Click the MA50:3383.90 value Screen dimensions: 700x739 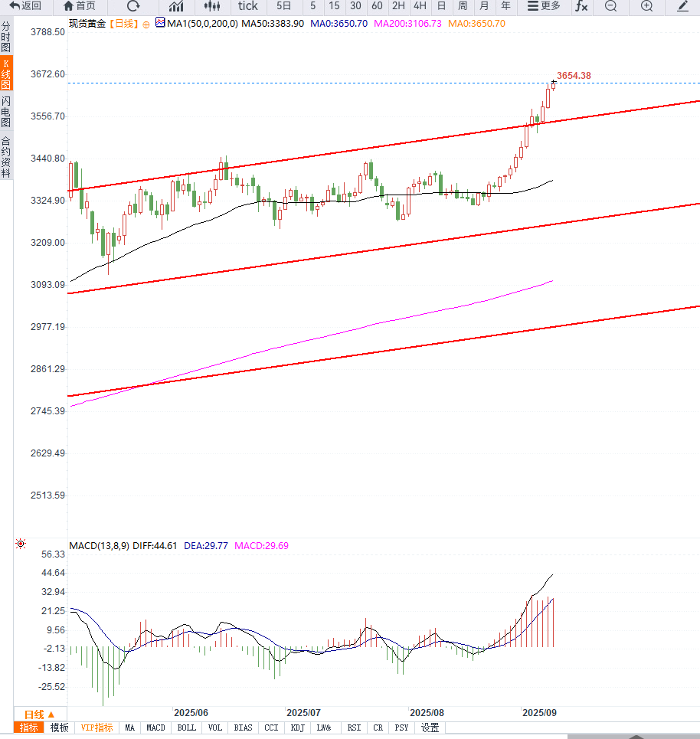click(273, 24)
